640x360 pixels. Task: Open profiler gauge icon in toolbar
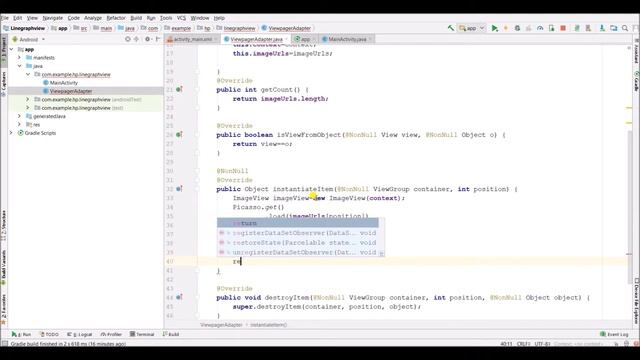click(540, 28)
